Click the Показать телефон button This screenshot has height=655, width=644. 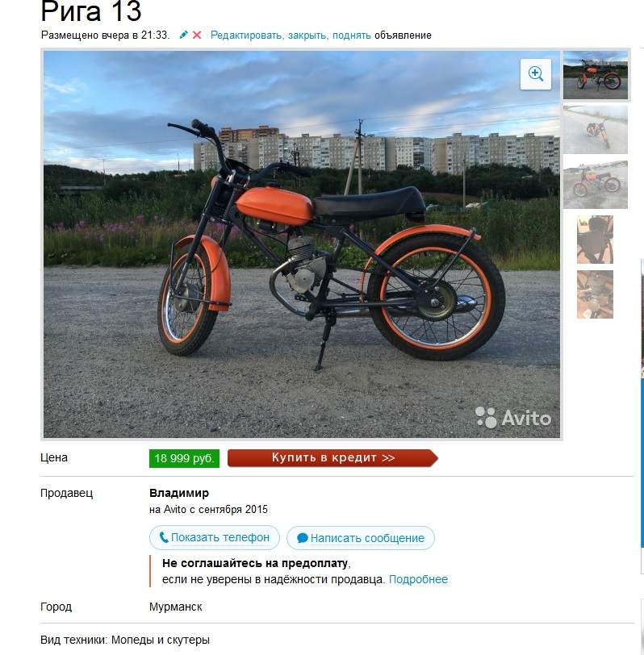215,537
